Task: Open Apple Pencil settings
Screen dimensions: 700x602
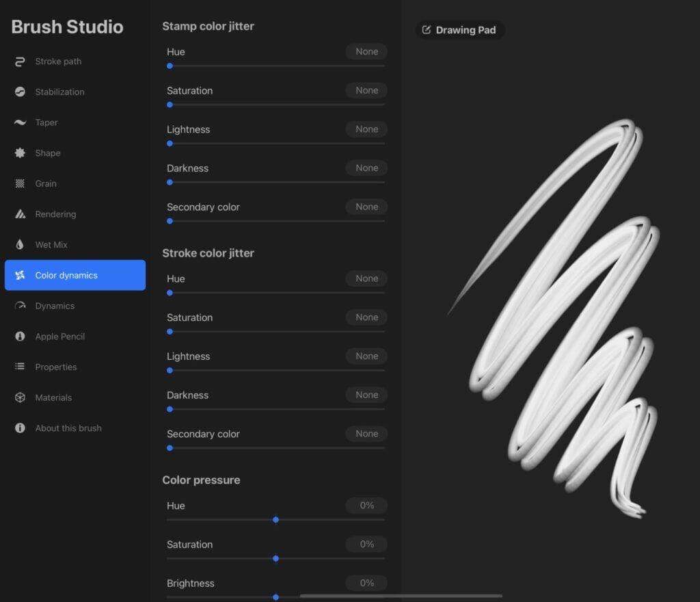Action: click(x=75, y=337)
